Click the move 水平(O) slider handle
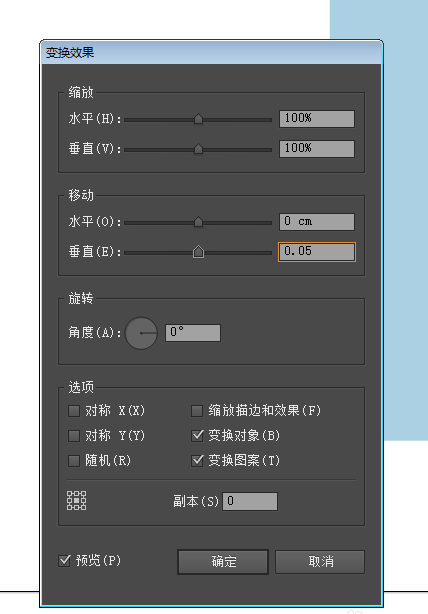This screenshot has height=614, width=428. [x=199, y=222]
